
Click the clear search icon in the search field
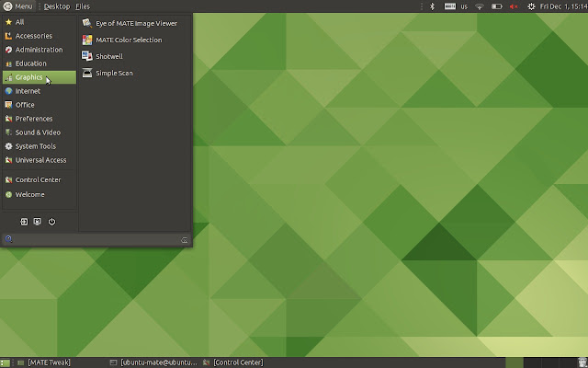click(184, 240)
